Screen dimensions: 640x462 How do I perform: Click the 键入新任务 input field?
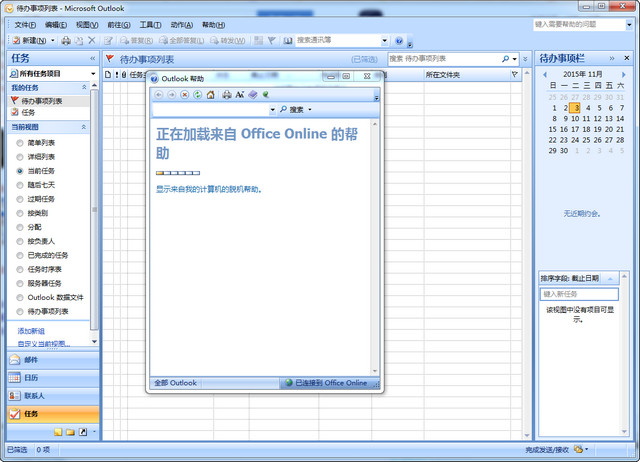pyautogui.click(x=579, y=294)
